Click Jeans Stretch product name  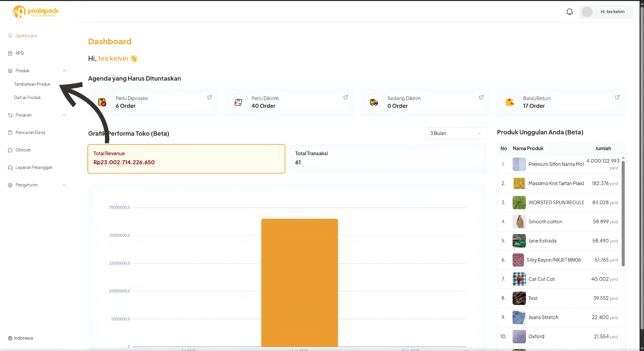coord(543,317)
